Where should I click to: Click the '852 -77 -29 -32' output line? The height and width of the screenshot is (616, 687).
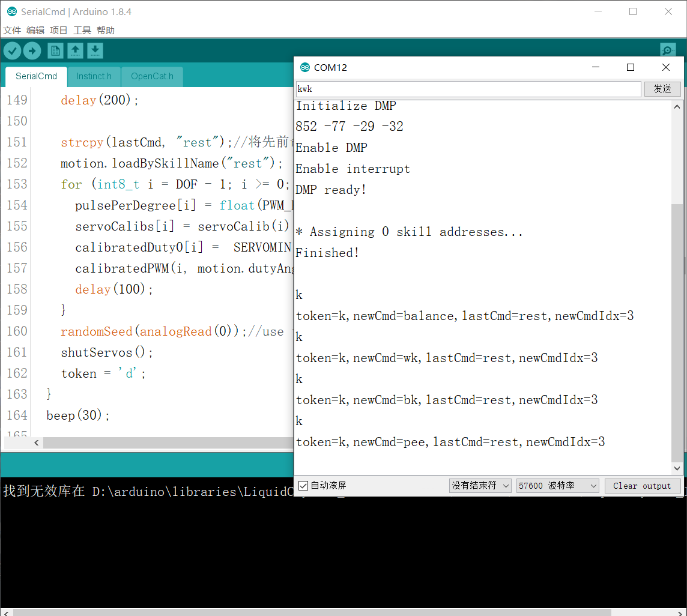click(x=349, y=127)
